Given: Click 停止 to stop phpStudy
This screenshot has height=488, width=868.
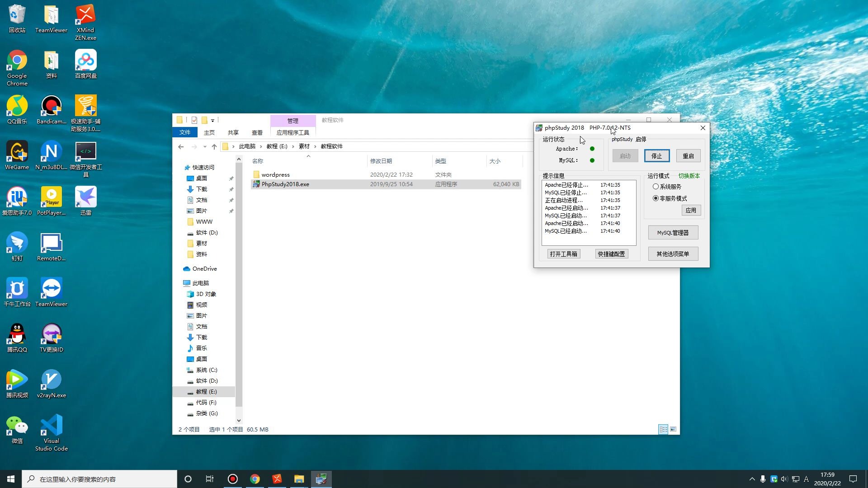Looking at the screenshot, I should 657,156.
